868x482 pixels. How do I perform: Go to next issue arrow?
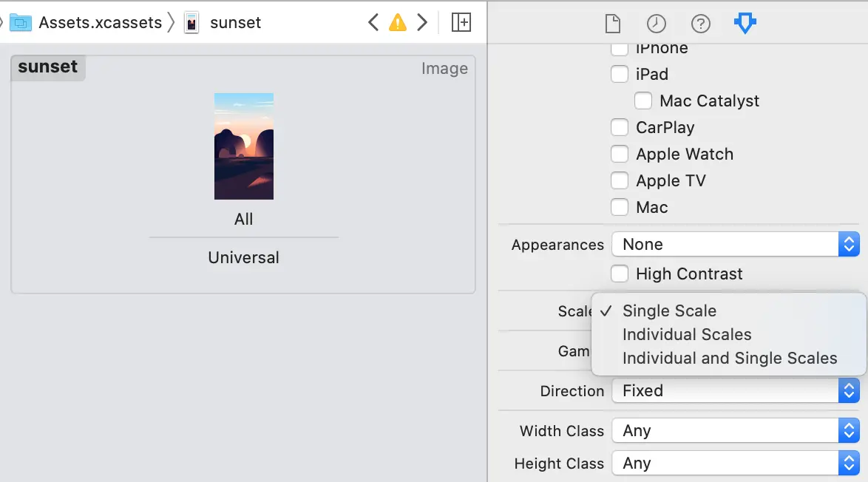click(422, 23)
